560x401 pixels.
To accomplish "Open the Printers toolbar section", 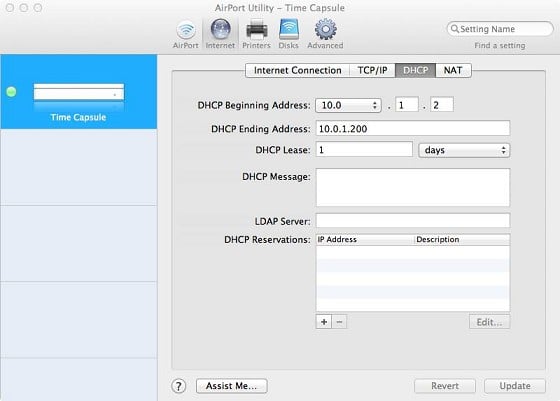I will [256, 35].
